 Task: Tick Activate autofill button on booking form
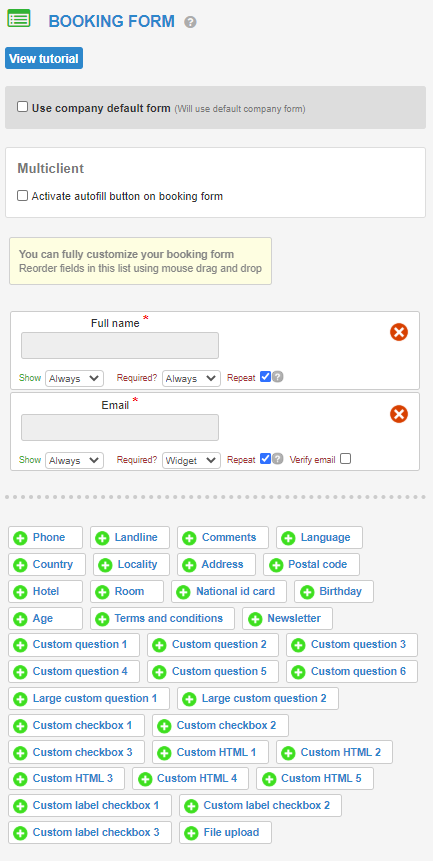click(x=23, y=195)
